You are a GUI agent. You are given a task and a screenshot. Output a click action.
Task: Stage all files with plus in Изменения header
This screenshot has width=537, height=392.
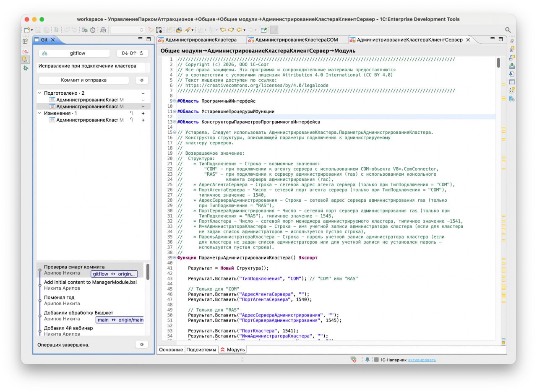[143, 113]
